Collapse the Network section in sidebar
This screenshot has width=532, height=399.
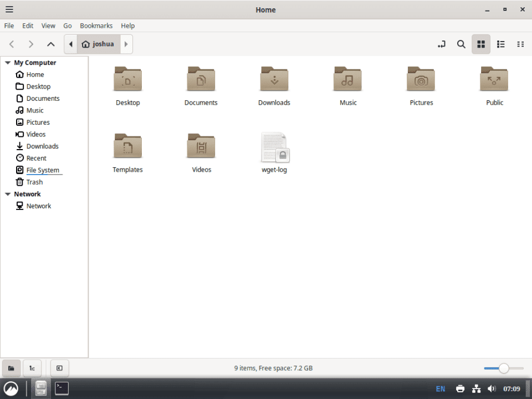click(7, 194)
